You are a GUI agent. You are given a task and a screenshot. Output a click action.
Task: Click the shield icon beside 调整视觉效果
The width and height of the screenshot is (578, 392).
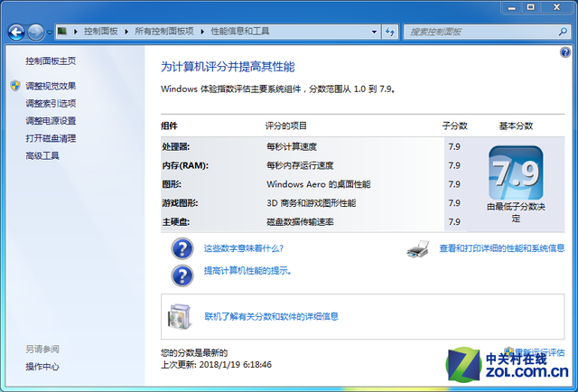tap(15, 86)
